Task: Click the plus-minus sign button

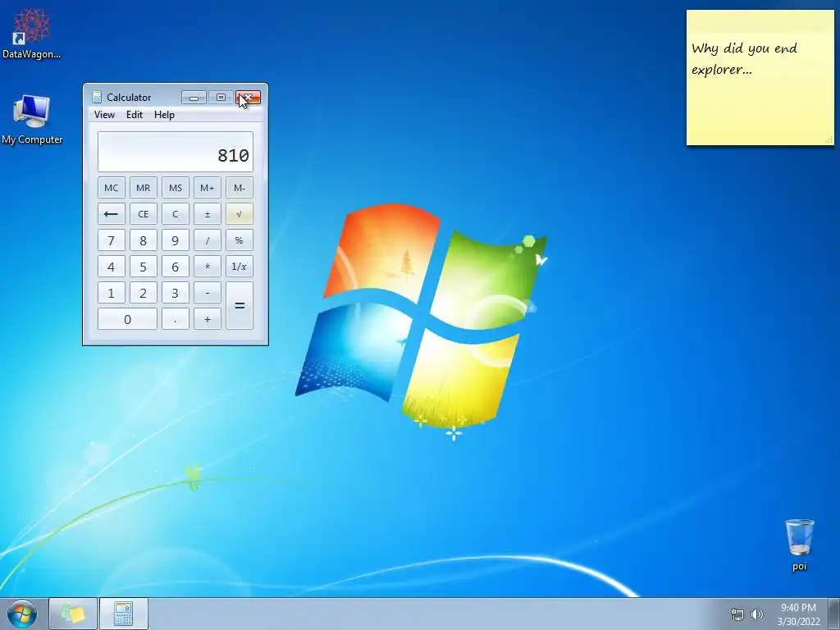Action: 208,214
